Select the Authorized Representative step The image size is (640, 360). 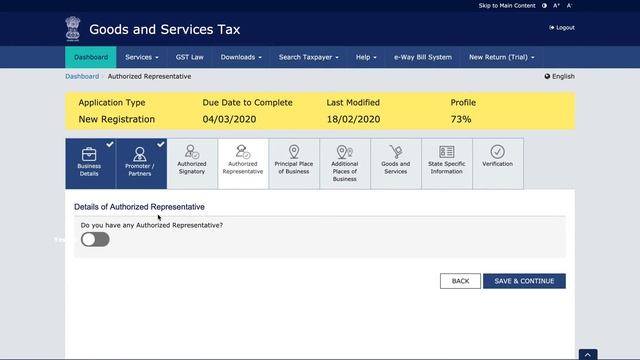(243, 163)
